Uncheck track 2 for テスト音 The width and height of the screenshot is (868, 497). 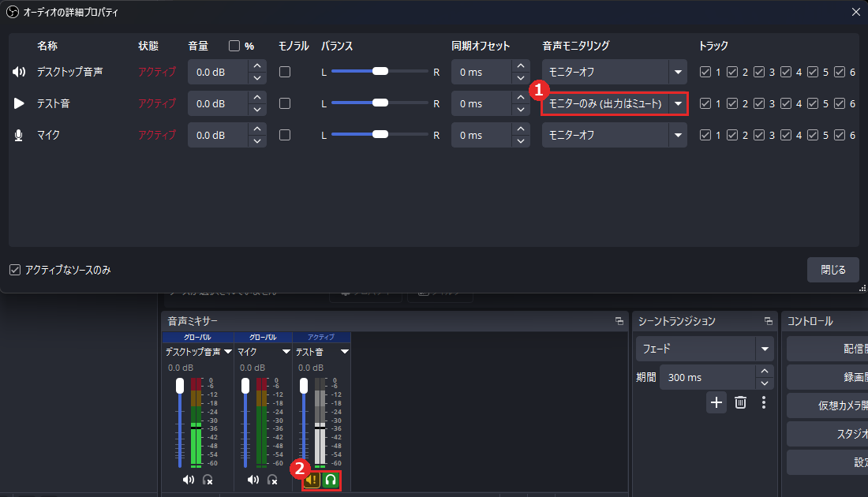(x=731, y=103)
